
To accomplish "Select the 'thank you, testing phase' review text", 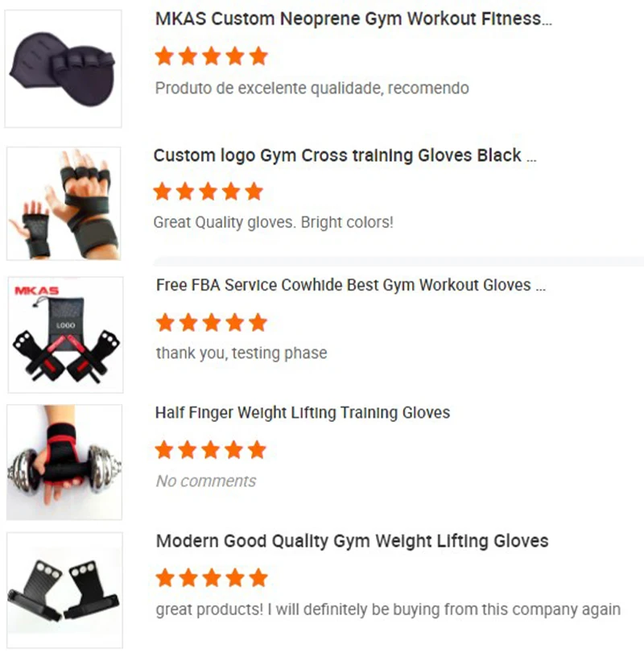I will pyautogui.click(x=242, y=353).
